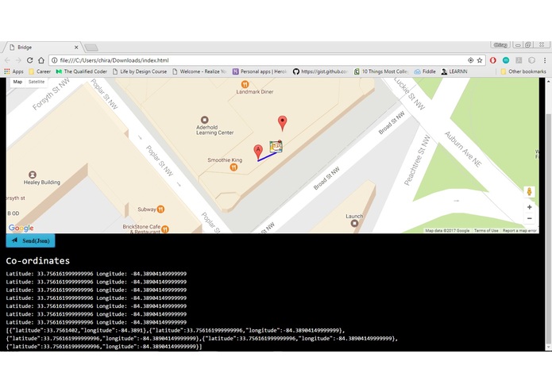The image size is (552, 392).
Task: Click the site info icon in address bar
Action: [x=55, y=60]
